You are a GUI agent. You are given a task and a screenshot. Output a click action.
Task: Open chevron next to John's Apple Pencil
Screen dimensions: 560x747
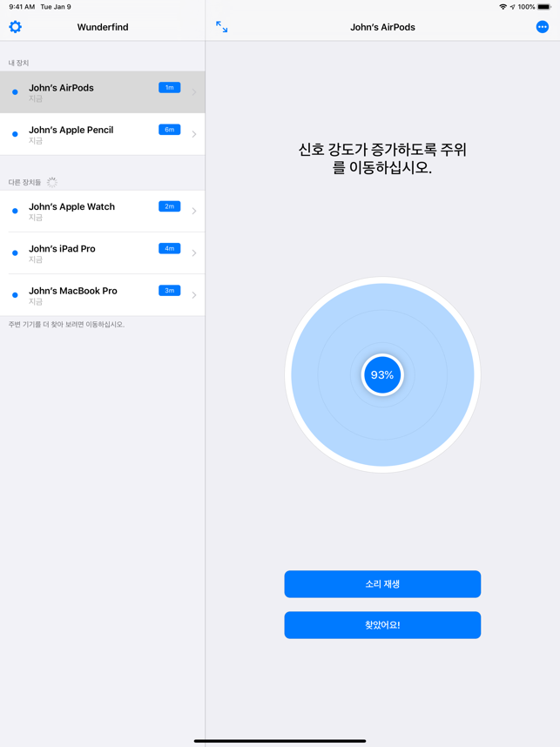[194, 134]
